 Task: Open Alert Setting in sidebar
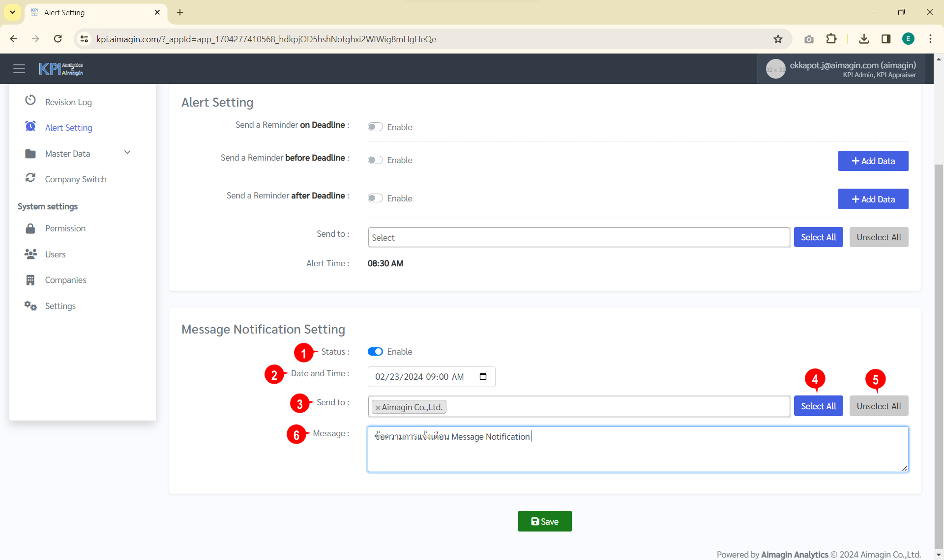click(x=68, y=128)
